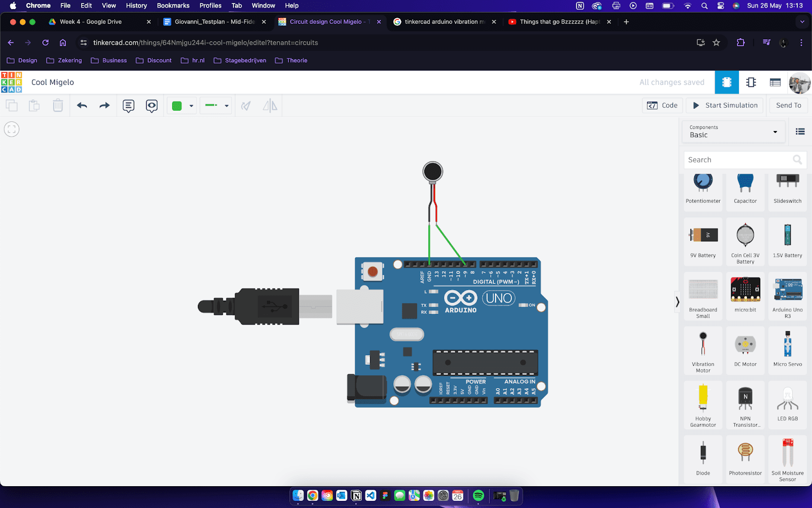The height and width of the screenshot is (508, 812).
Task: Expand the tab search dropdown
Action: pos(802,22)
